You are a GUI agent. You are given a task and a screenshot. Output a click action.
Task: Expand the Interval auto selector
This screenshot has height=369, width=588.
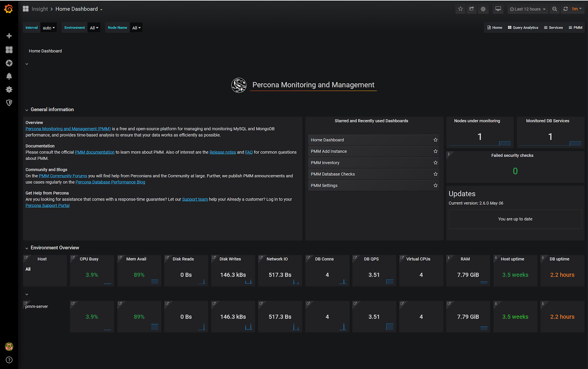[x=49, y=27]
